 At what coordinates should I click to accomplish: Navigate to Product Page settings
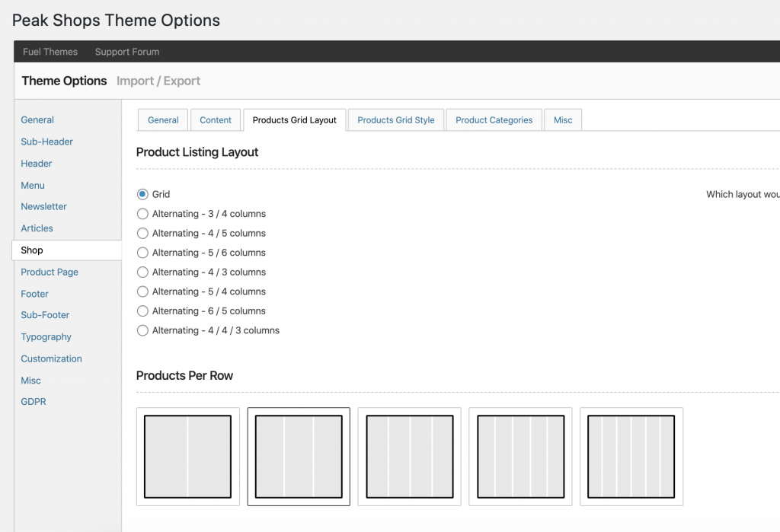point(50,272)
